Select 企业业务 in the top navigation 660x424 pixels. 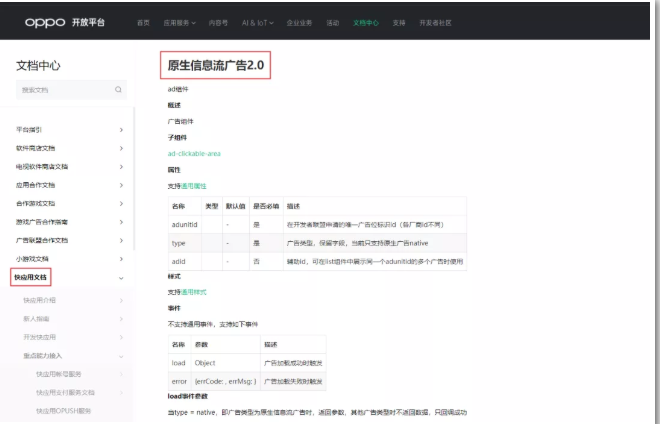click(x=299, y=23)
